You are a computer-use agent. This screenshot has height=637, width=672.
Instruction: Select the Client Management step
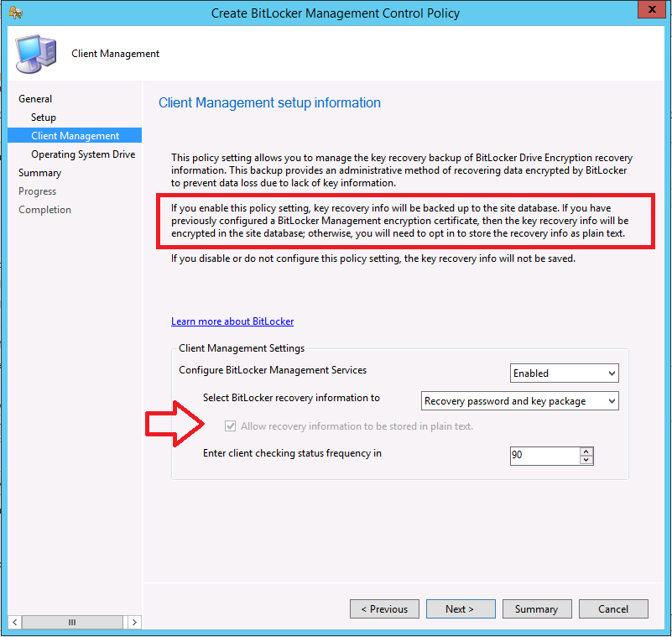click(75, 135)
